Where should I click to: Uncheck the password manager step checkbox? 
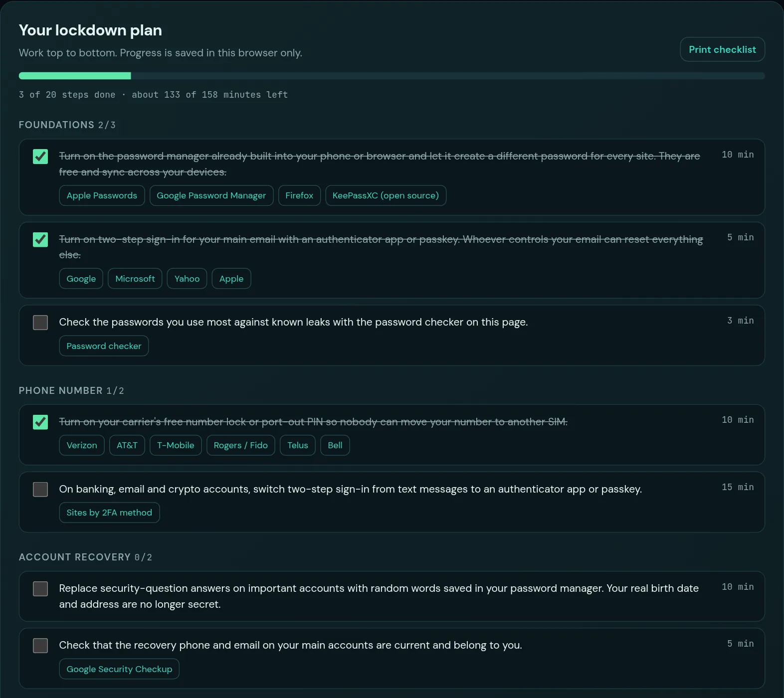click(40, 157)
